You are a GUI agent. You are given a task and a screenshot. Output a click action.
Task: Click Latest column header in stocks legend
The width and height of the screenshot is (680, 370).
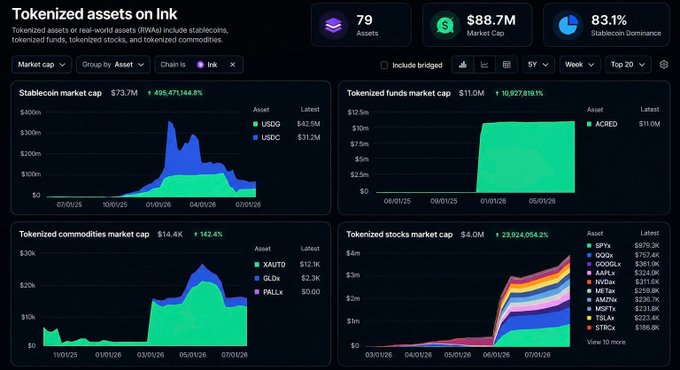coord(650,233)
